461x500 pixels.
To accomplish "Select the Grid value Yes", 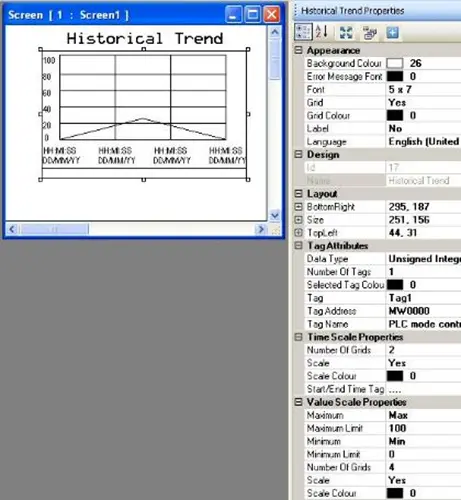I will [x=397, y=102].
